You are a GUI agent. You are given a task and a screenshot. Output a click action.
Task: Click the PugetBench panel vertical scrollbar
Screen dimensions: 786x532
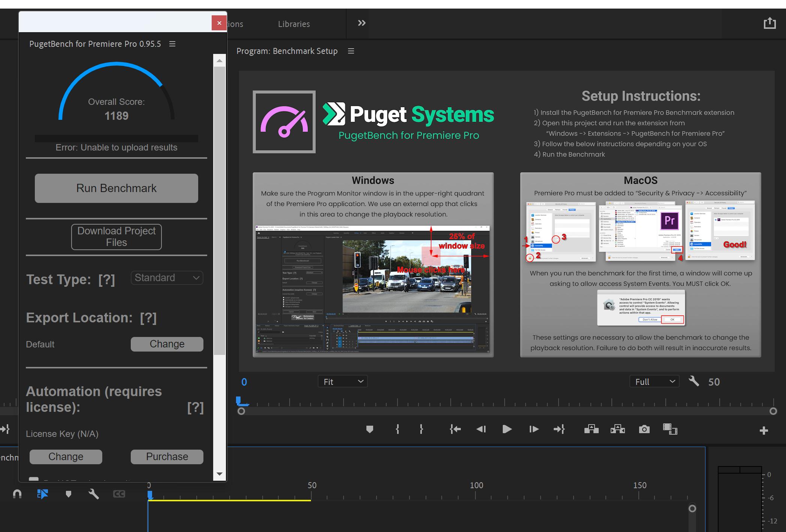coord(220,210)
